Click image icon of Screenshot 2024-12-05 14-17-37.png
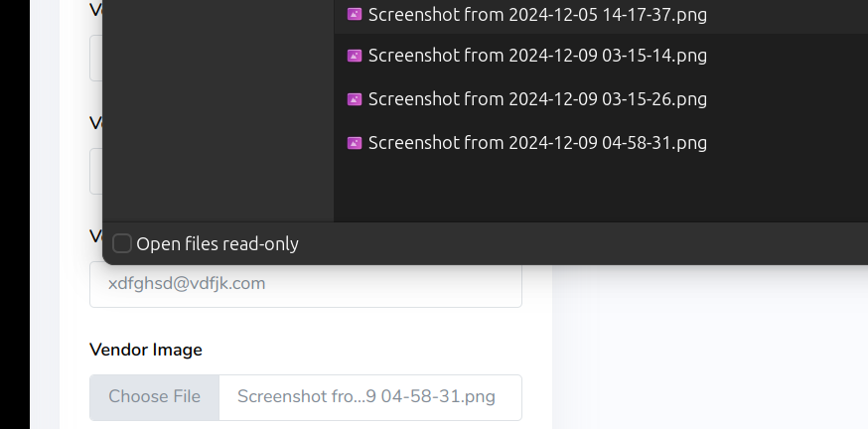The width and height of the screenshot is (868, 429). click(x=355, y=14)
